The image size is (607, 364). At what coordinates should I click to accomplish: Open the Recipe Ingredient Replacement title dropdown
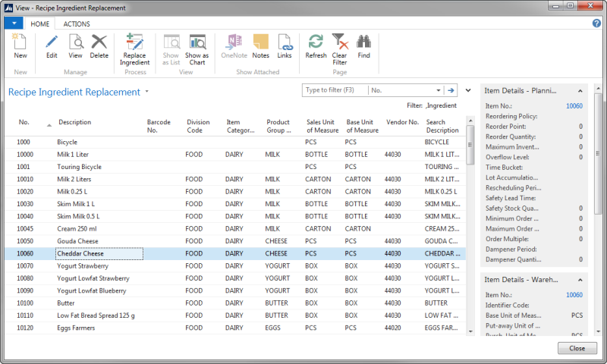146,92
